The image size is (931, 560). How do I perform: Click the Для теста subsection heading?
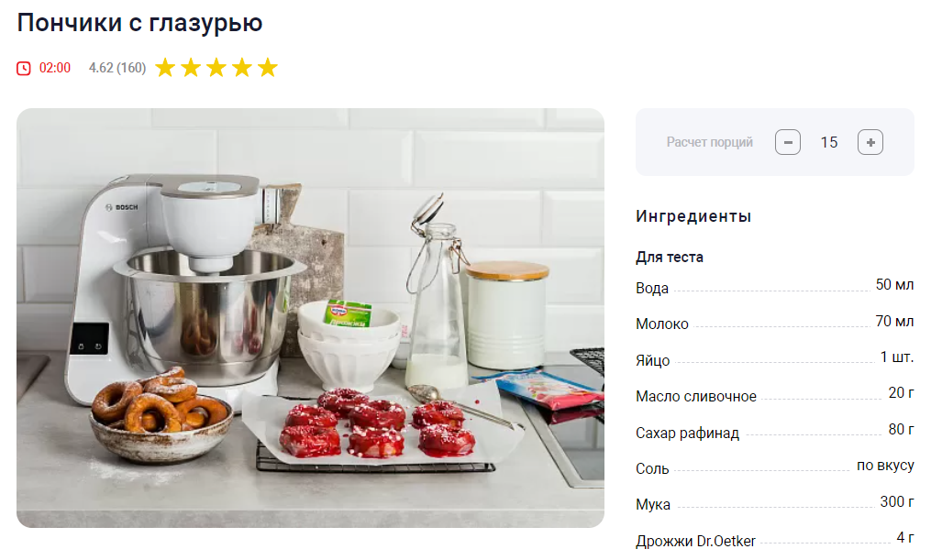(x=670, y=257)
